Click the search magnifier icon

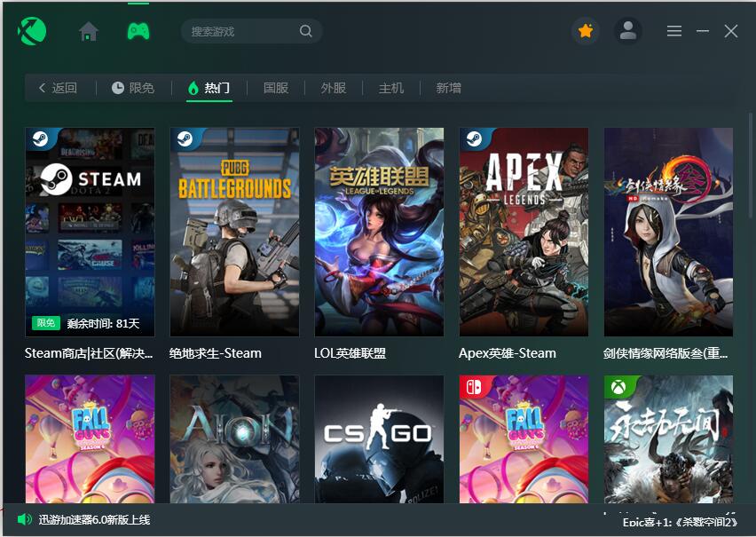tap(305, 30)
